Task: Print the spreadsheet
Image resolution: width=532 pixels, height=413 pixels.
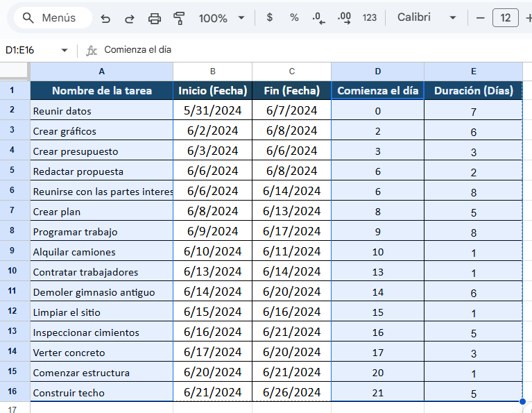Action: 155,18
